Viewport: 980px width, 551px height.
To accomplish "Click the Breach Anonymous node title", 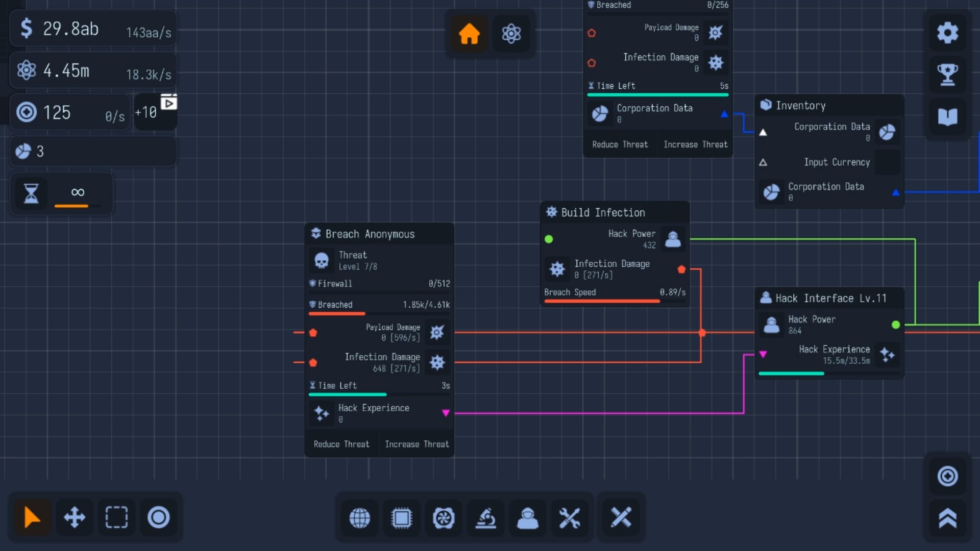I will pos(370,234).
